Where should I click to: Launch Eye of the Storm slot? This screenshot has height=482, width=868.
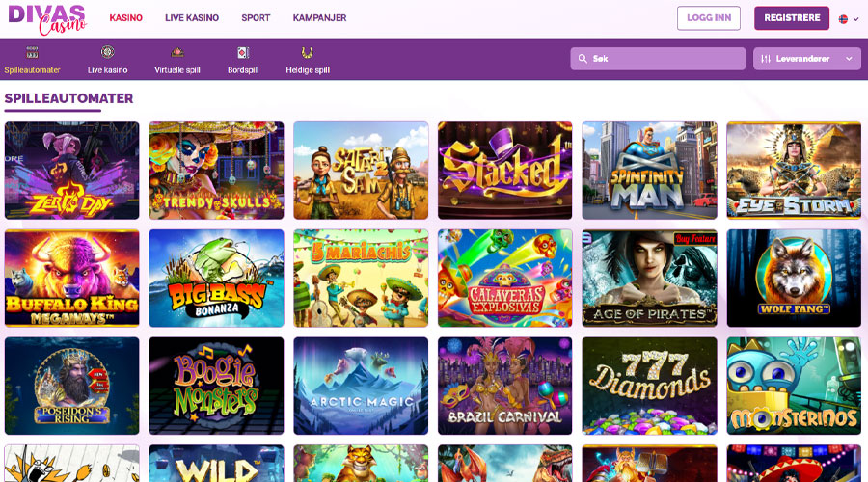point(794,171)
